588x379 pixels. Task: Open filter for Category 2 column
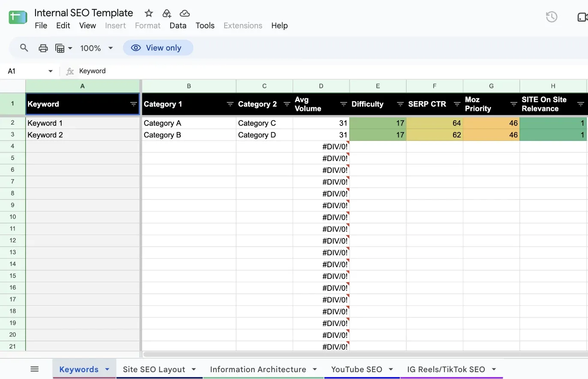(287, 104)
